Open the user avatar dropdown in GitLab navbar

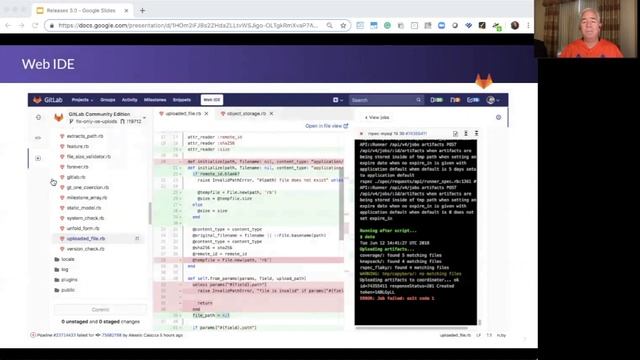click(493, 100)
